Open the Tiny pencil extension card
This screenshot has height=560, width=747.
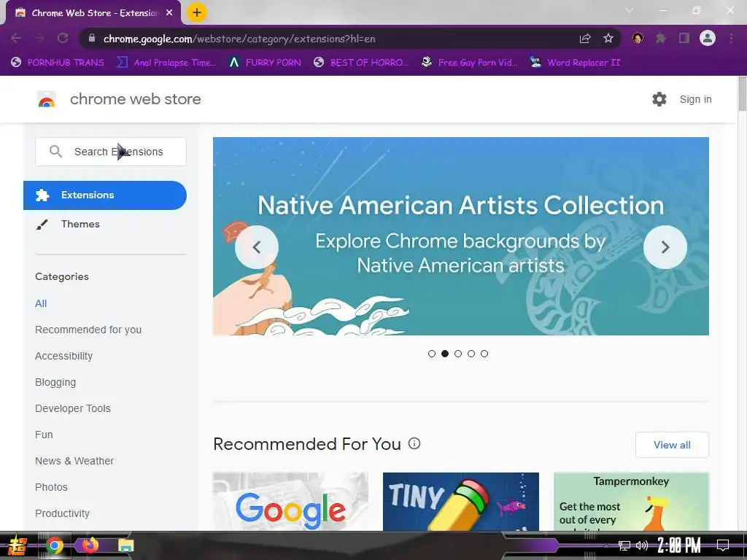point(461,502)
